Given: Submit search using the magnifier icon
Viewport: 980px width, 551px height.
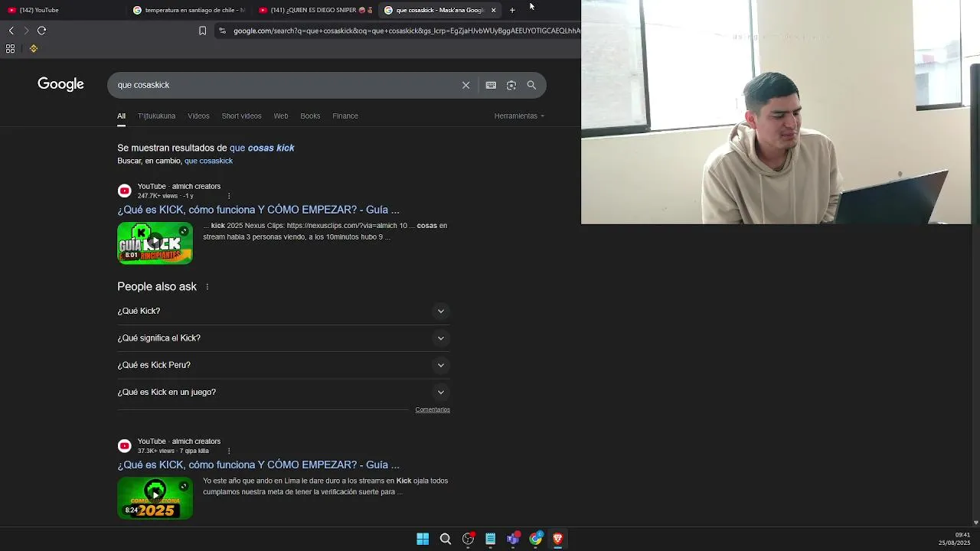Looking at the screenshot, I should tap(531, 85).
